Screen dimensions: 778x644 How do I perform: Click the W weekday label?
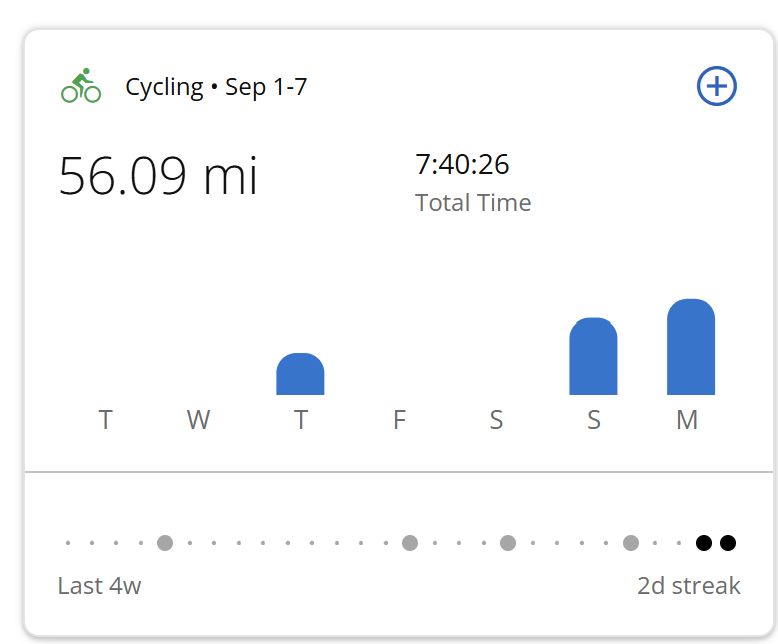point(198,420)
